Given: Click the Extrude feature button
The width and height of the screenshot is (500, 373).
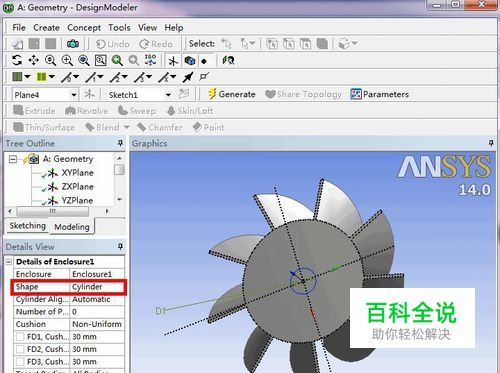Looking at the screenshot, I should click(34, 111).
